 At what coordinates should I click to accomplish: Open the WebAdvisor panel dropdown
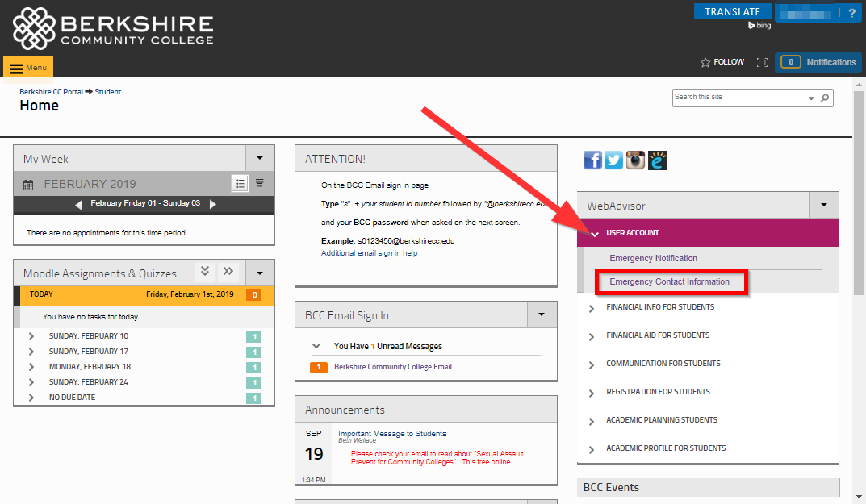coord(823,205)
